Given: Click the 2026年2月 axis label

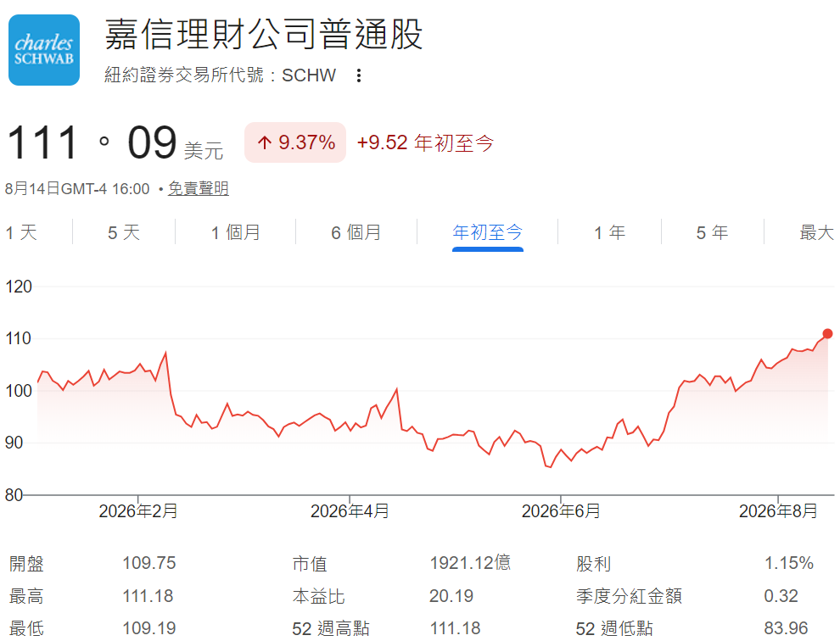Looking at the screenshot, I should [138, 511].
